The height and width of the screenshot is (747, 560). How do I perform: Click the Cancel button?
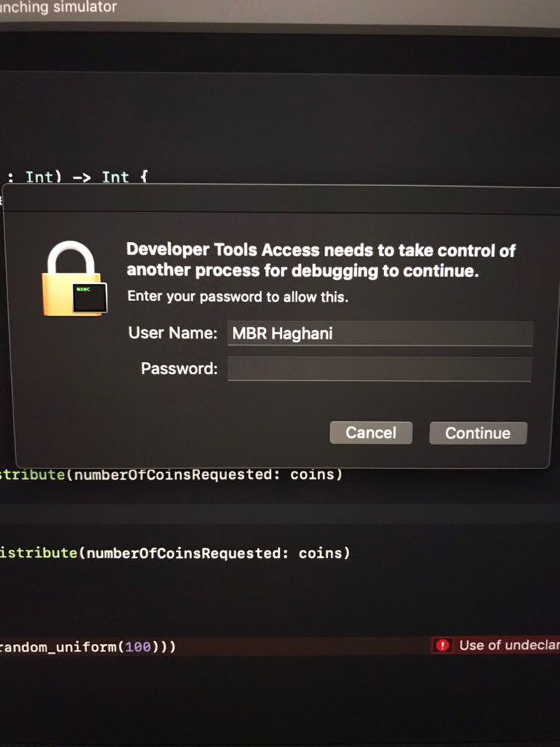(x=371, y=433)
